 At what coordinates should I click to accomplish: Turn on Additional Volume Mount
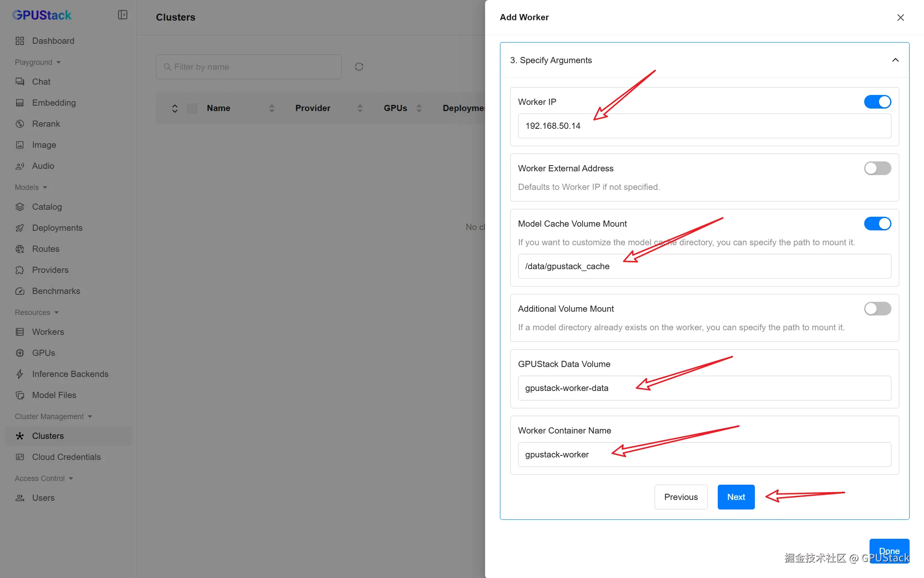pyautogui.click(x=877, y=308)
